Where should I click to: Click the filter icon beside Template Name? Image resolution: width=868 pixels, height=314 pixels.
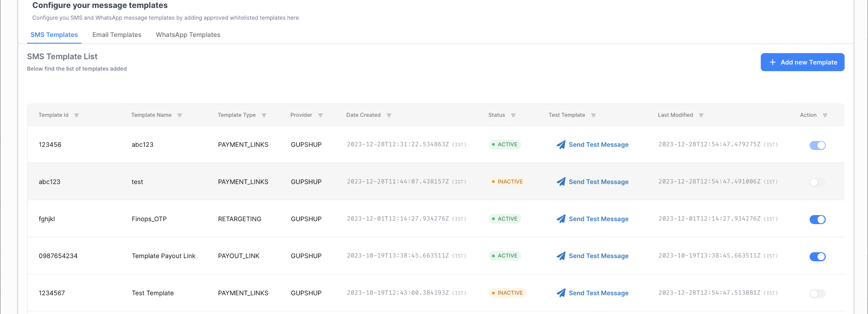[x=180, y=115]
